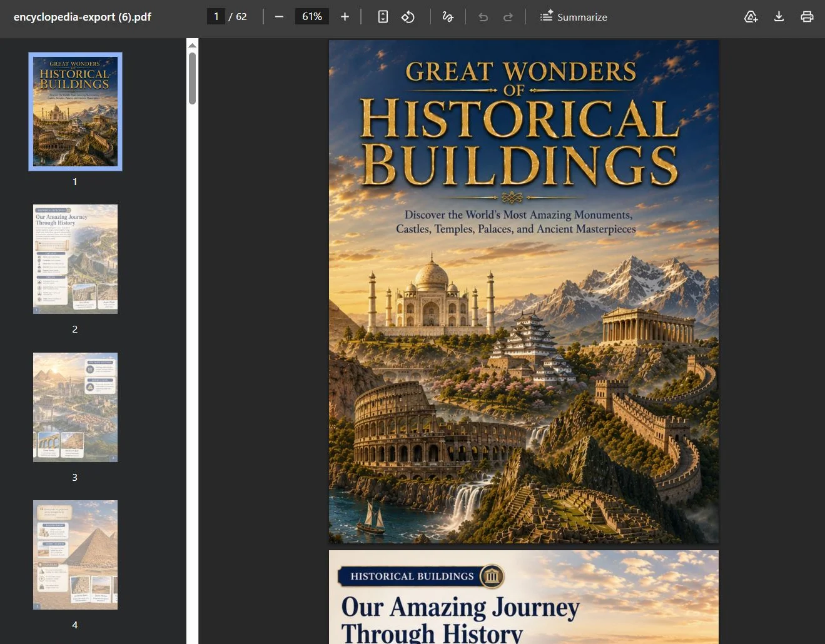Viewport: 825px width, 644px height.
Task: Save the PDF to Google Drive
Action: tap(751, 17)
